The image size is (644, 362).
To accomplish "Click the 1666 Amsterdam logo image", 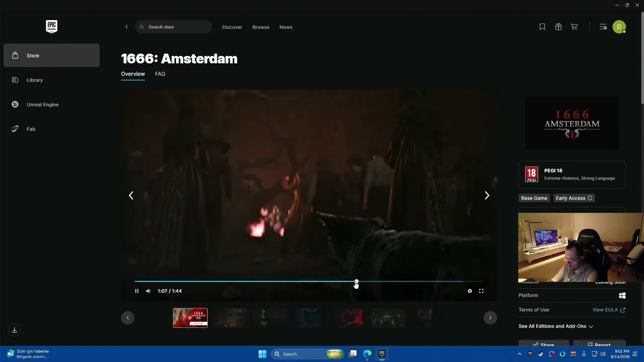I will (x=572, y=123).
